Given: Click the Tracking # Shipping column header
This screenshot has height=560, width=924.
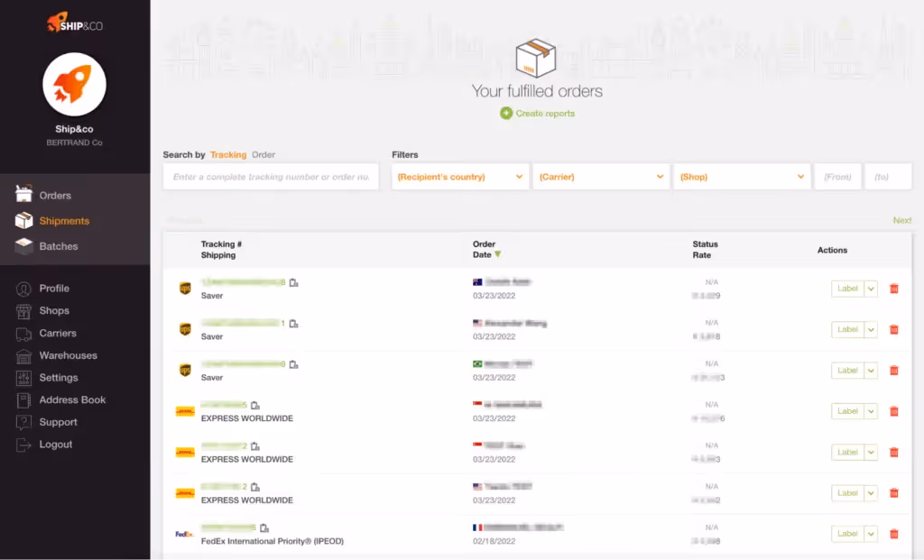Looking at the screenshot, I should point(221,250).
